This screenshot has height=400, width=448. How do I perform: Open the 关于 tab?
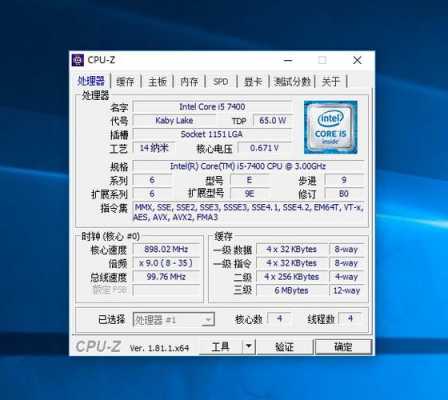[x=331, y=82]
